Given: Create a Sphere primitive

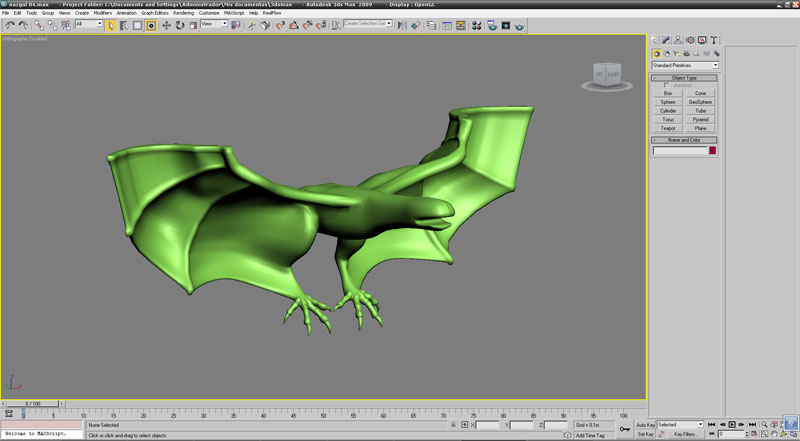Looking at the screenshot, I should pos(668,102).
